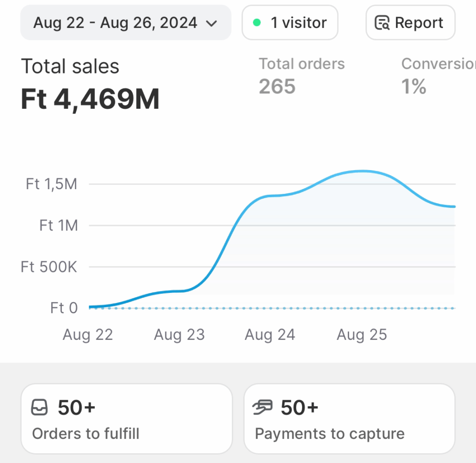
Task: Click the hand payment capture icon
Action: pyautogui.click(x=263, y=408)
